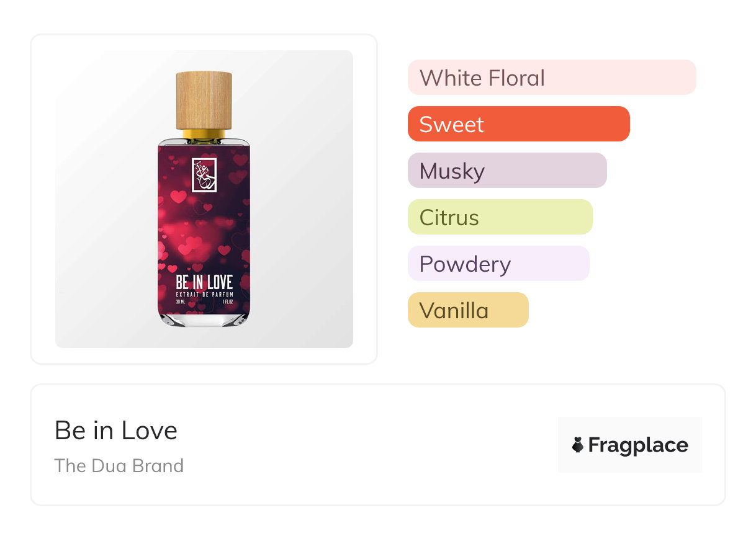The height and width of the screenshot is (536, 756).
Task: Click the Powdery accord bar
Action: (x=498, y=264)
